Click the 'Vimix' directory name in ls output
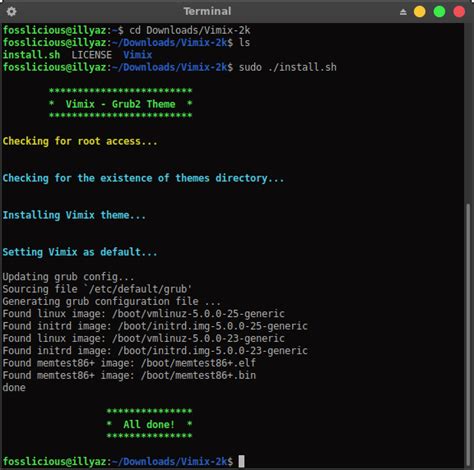Viewport: 474px width, 470px height. [138, 55]
